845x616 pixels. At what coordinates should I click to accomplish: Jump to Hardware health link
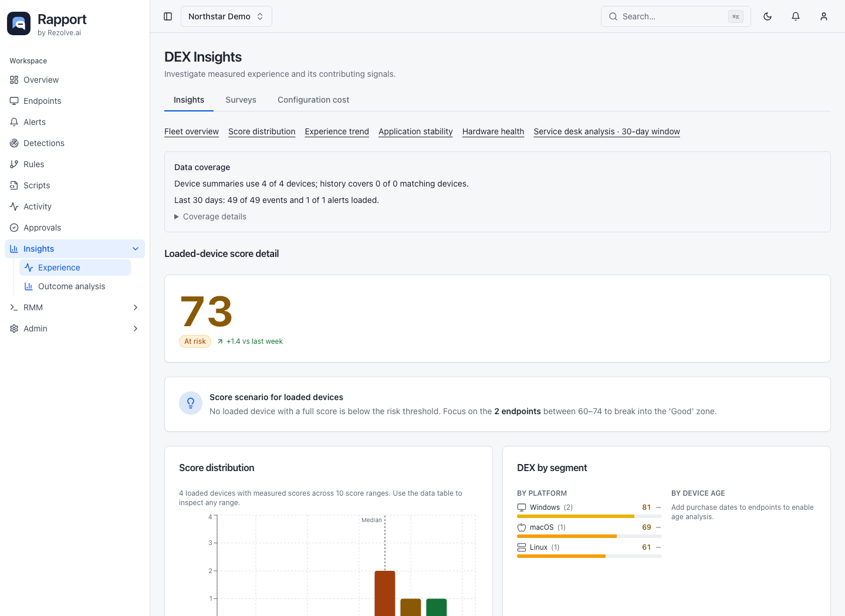click(493, 131)
